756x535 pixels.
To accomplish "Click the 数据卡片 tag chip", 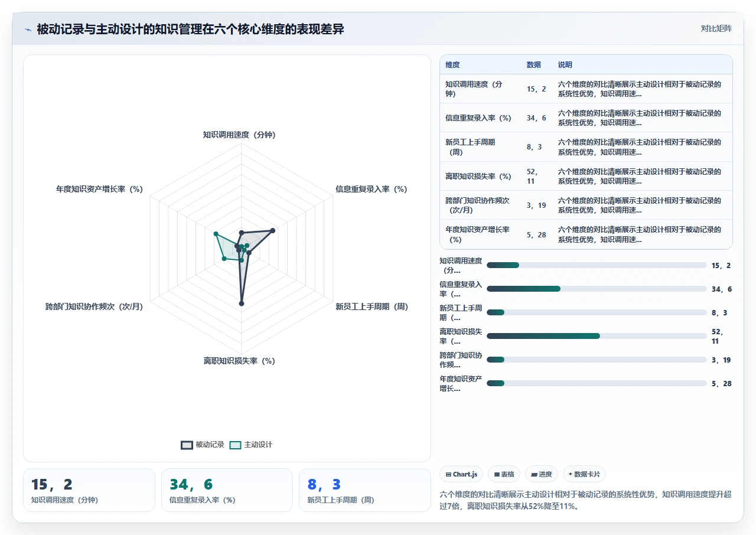I will coord(584,474).
